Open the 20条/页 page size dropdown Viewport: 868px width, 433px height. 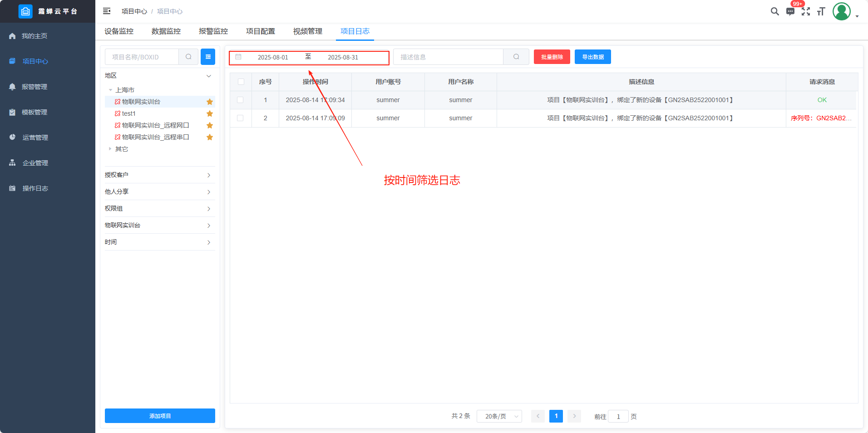499,416
